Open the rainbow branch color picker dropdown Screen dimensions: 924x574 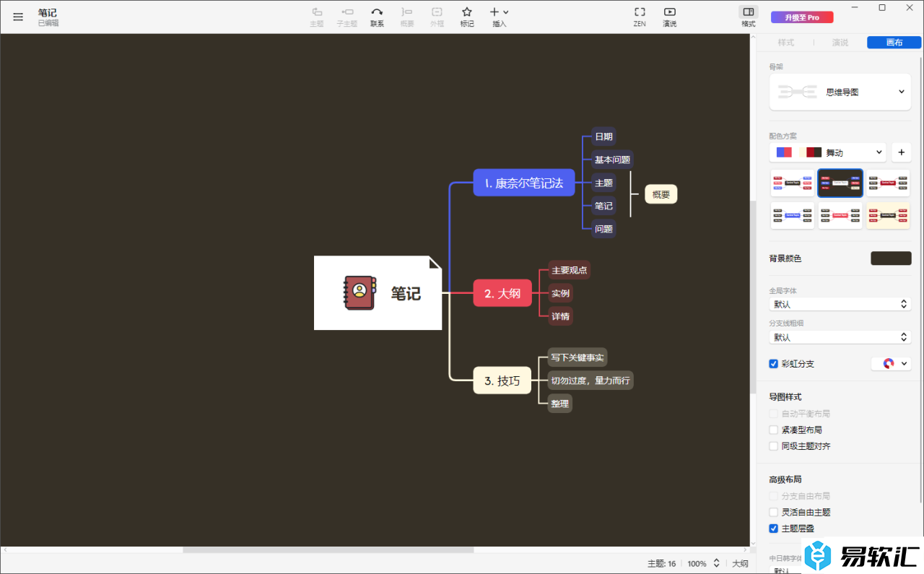(891, 364)
